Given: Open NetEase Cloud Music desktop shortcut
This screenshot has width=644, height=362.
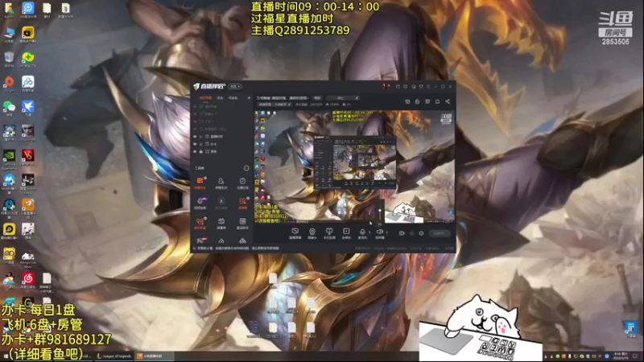Looking at the screenshot, I should (x=28, y=280).
